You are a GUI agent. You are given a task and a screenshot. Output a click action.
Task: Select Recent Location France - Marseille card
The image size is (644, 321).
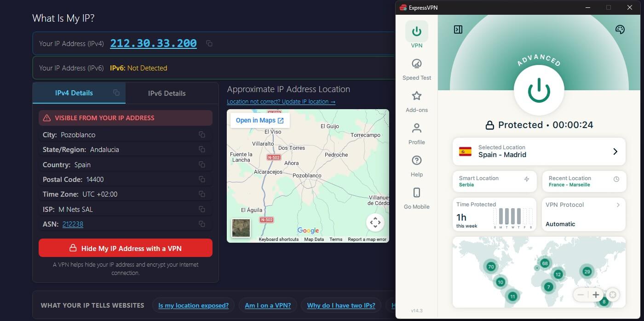point(584,181)
